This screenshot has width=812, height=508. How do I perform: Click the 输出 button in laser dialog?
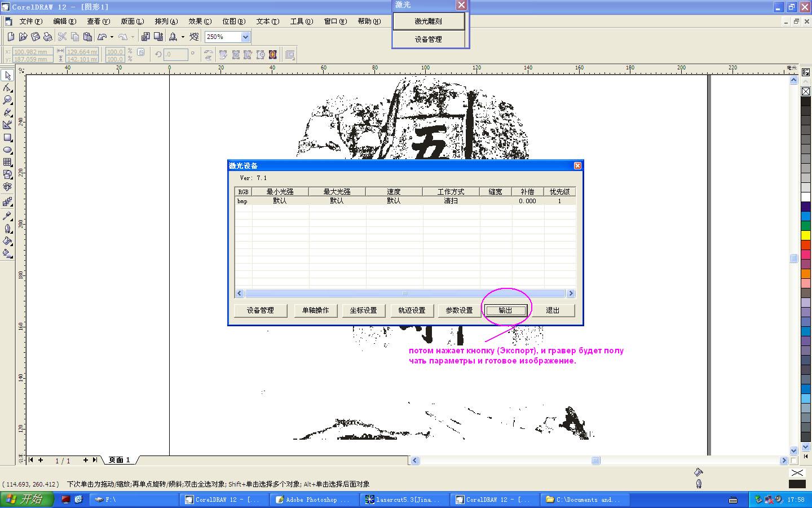coord(506,310)
